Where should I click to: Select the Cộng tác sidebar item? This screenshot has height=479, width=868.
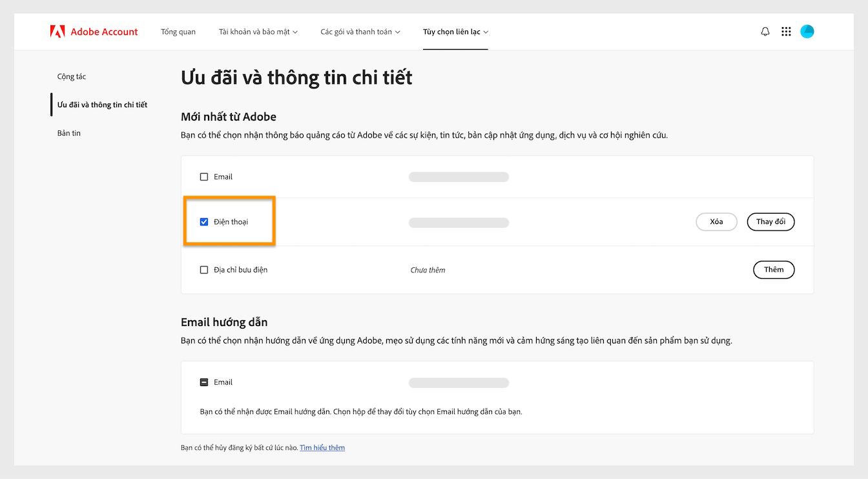(x=71, y=76)
